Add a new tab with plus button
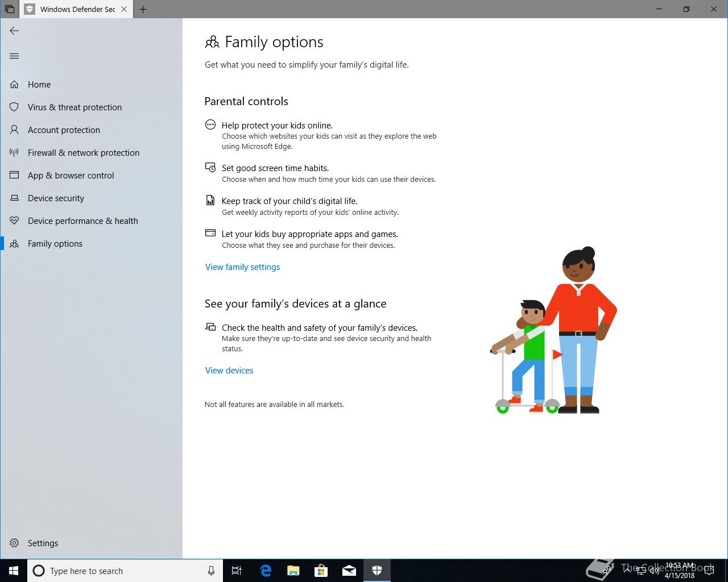 pos(143,9)
